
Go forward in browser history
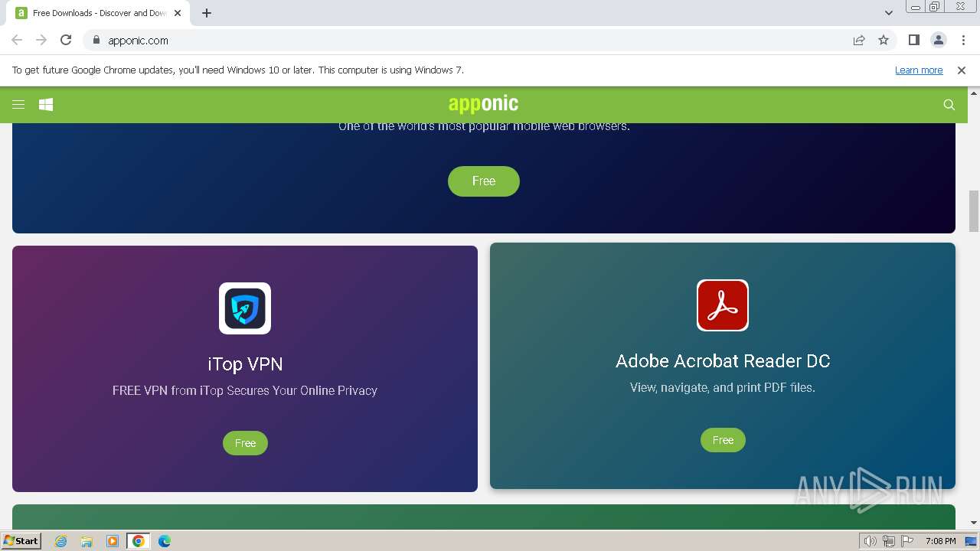pos(41,41)
